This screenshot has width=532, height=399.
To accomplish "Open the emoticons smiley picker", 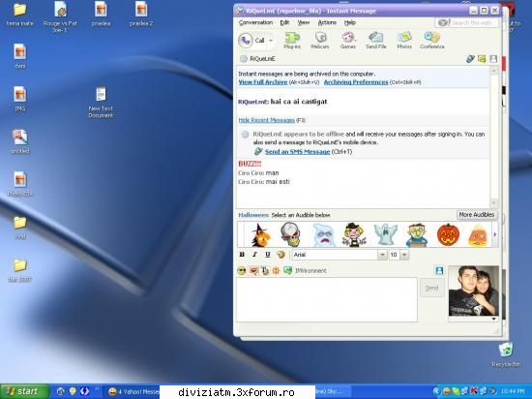I will pyautogui.click(x=242, y=270).
